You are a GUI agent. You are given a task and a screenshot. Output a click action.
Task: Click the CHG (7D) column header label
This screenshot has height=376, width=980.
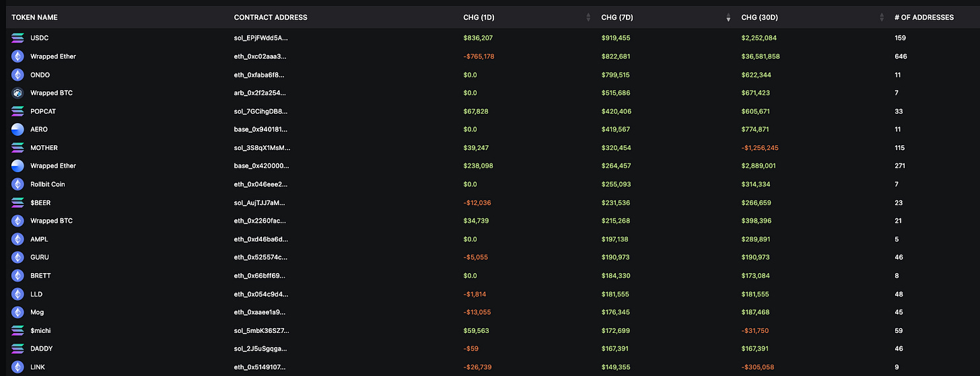(x=617, y=17)
